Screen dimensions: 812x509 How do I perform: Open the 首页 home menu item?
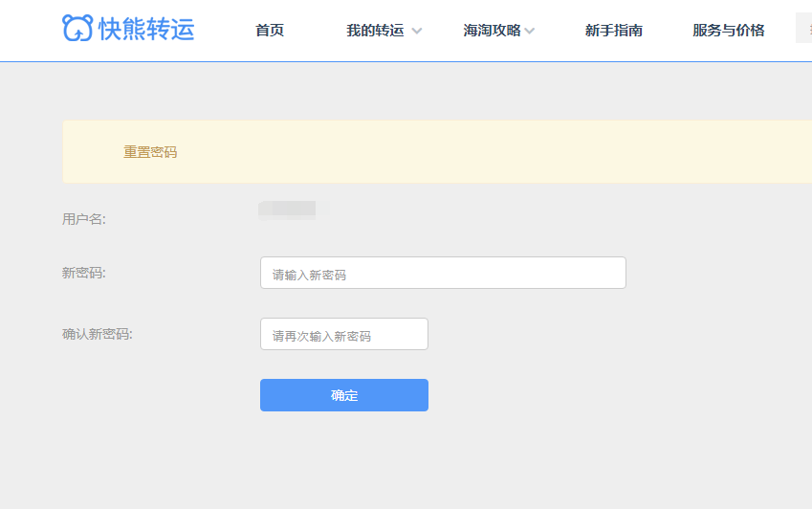coord(270,31)
